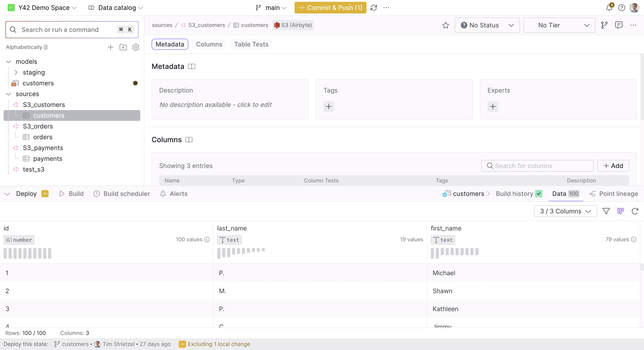Select the orders table in the tree
The image size is (644, 350).
point(43,137)
